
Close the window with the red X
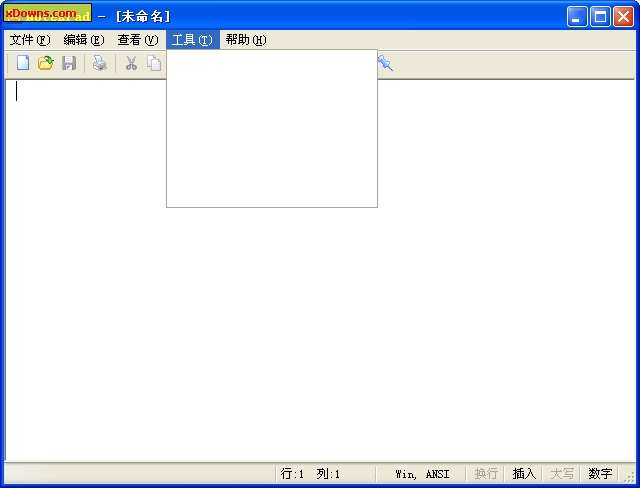point(624,17)
